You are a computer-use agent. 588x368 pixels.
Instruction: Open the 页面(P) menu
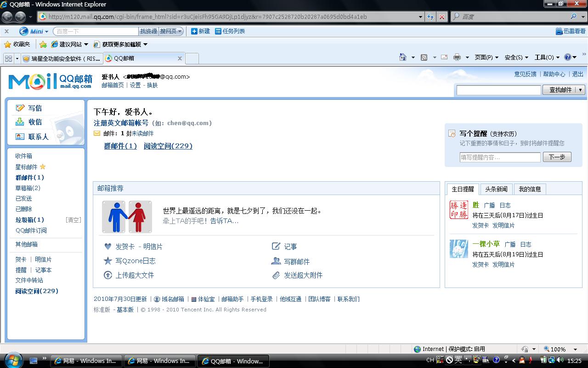[x=486, y=57]
